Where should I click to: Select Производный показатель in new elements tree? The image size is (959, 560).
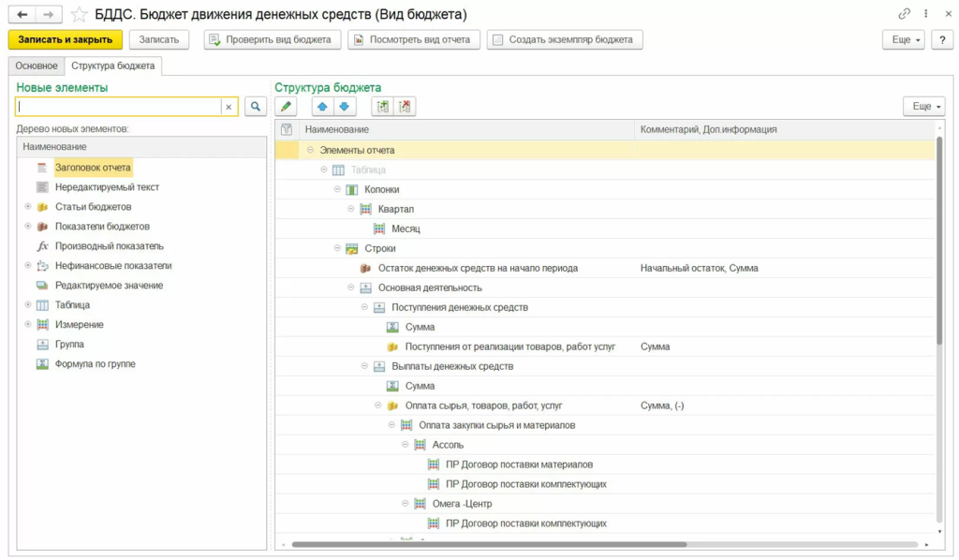pyautogui.click(x=109, y=246)
